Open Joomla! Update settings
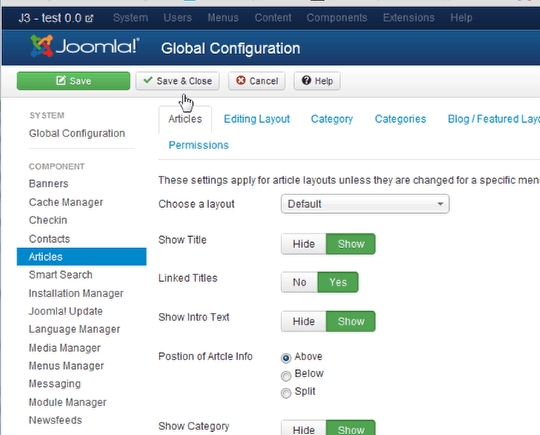The image size is (540, 435). pyautogui.click(x=66, y=311)
